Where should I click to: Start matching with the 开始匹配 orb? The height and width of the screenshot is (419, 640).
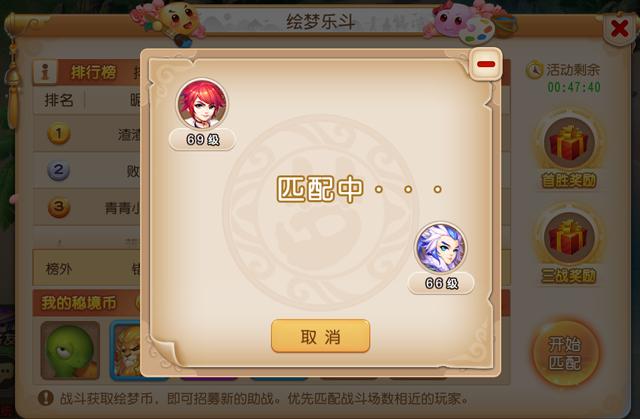(x=565, y=353)
